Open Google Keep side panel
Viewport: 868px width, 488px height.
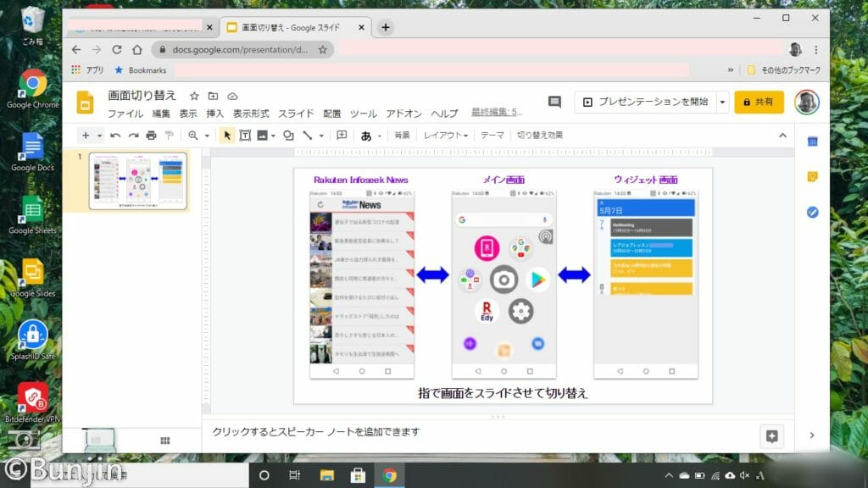tap(812, 177)
